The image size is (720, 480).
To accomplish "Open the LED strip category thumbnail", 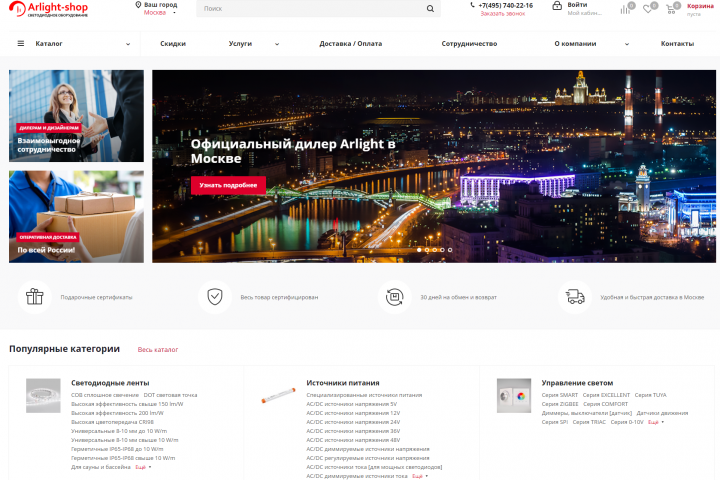I will (x=43, y=395).
